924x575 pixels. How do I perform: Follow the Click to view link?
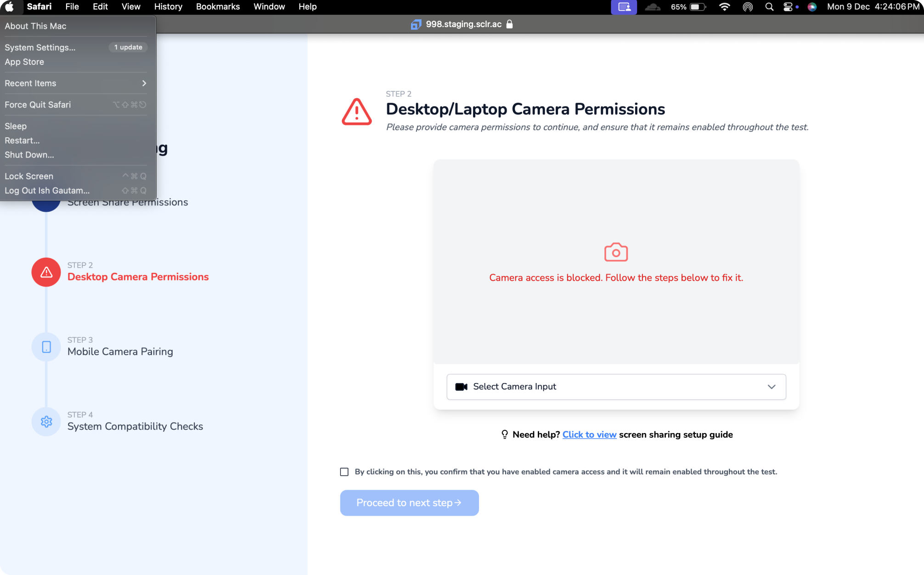(x=589, y=434)
